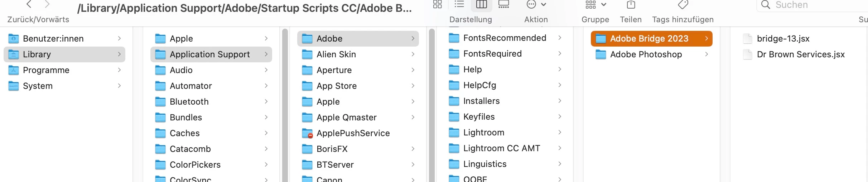Viewport: 868px width, 182px height.
Task: Click the Teilen share icon
Action: click(631, 4)
